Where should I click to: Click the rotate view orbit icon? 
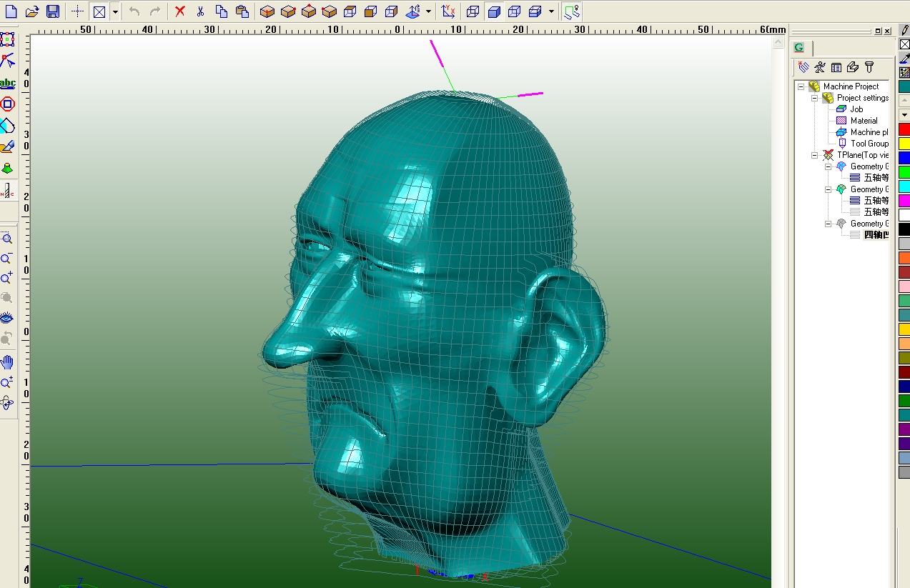pos(7,403)
